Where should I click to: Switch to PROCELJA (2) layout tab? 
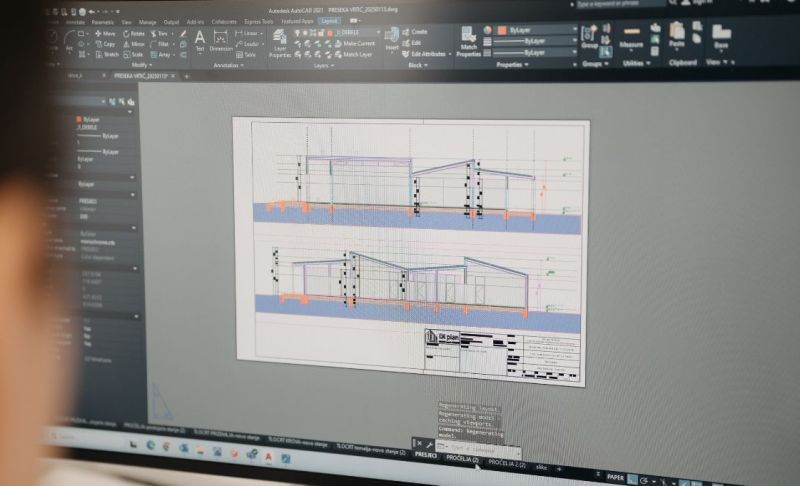click(462, 458)
